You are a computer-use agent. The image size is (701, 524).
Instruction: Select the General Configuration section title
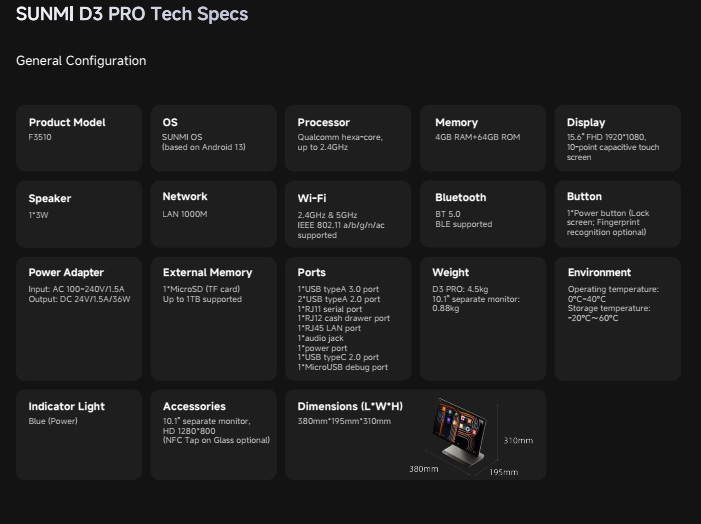81,61
